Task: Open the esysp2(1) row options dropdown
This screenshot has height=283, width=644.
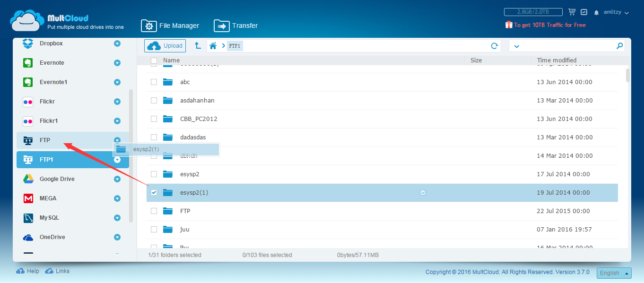Action: [423, 192]
